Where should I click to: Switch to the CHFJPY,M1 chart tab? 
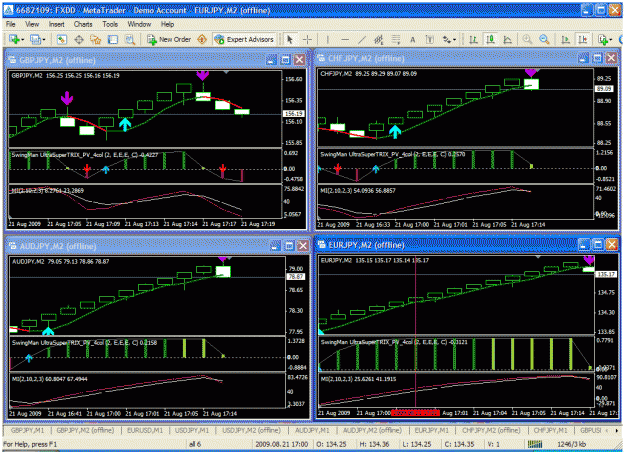pos(550,430)
